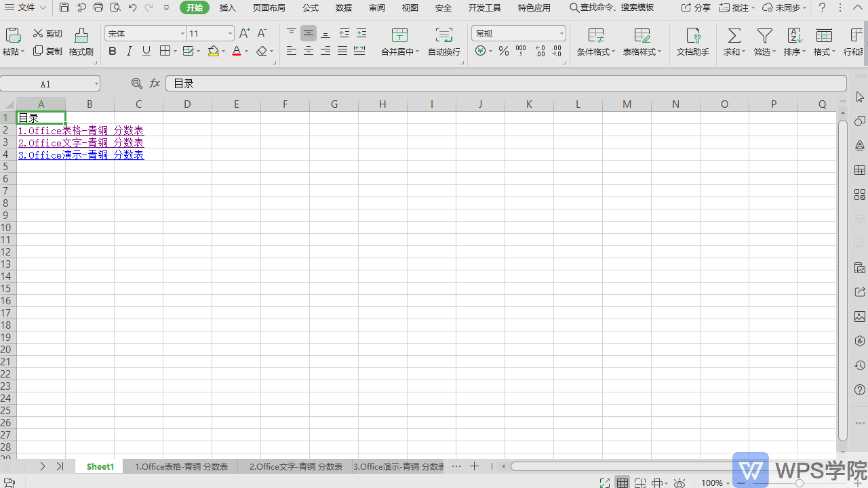This screenshot has width=868, height=488.
Task: Click the Print Preview icon
Action: (115, 7)
